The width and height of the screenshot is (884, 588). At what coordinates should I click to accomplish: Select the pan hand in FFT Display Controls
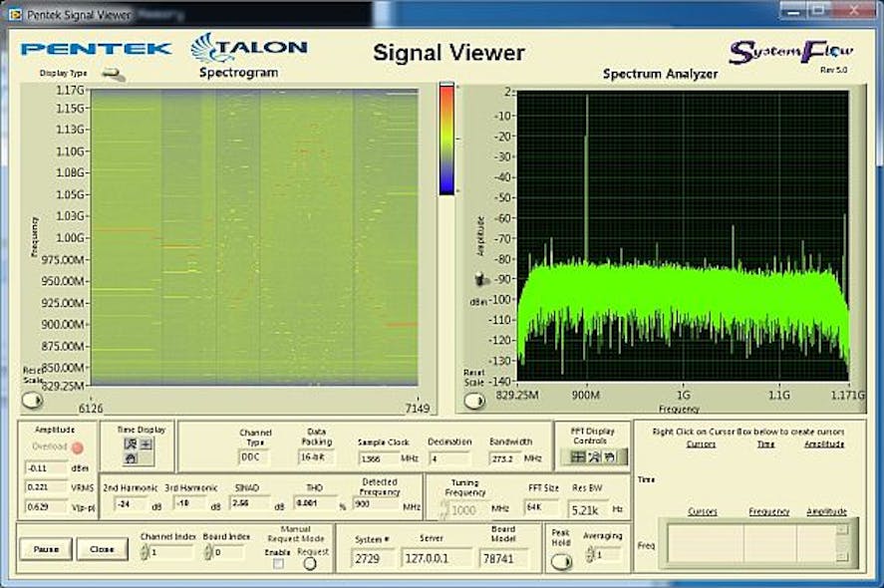611,454
